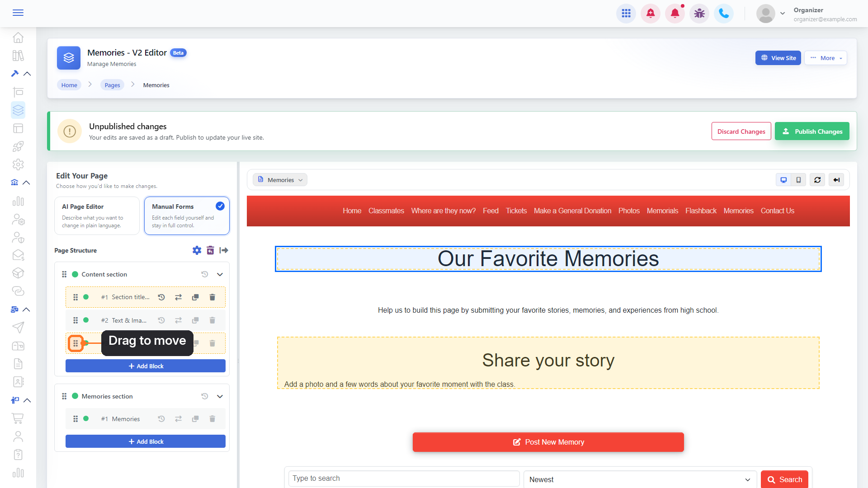The height and width of the screenshot is (488, 868).
Task: Refresh the page preview
Action: (x=817, y=180)
